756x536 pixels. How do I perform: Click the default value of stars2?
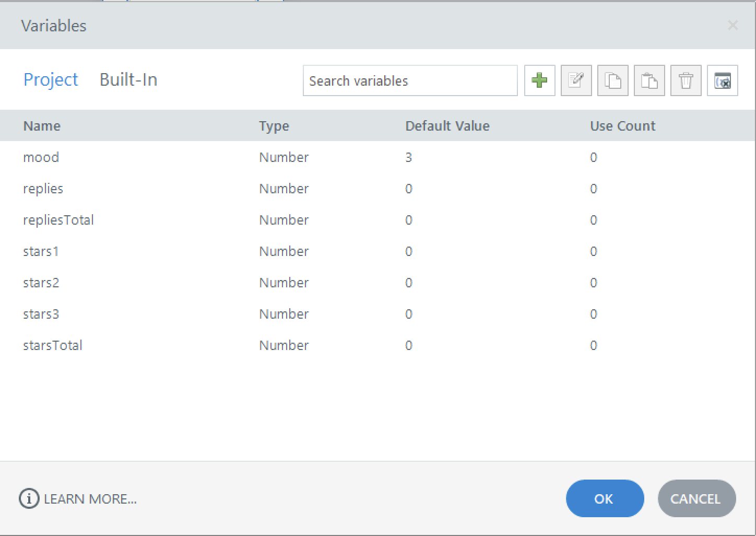coord(409,283)
